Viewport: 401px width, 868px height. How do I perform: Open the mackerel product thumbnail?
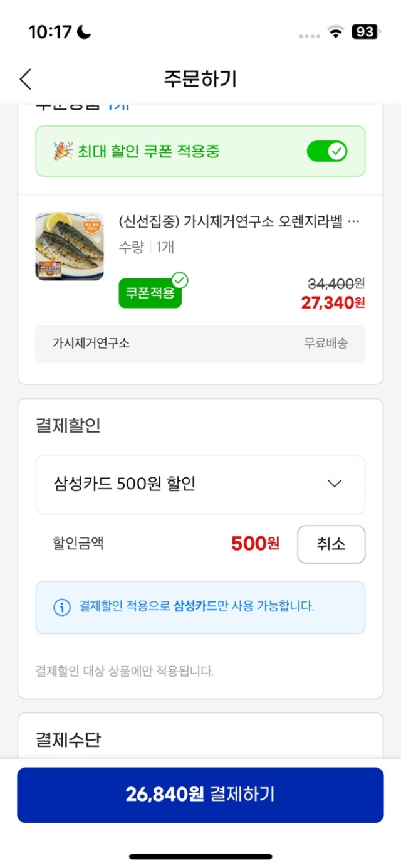click(69, 246)
